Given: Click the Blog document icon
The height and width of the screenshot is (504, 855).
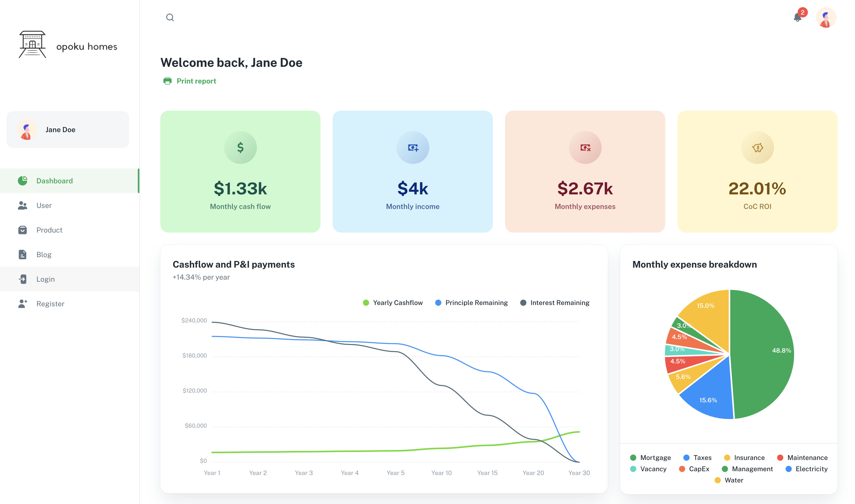Looking at the screenshot, I should pos(23,255).
